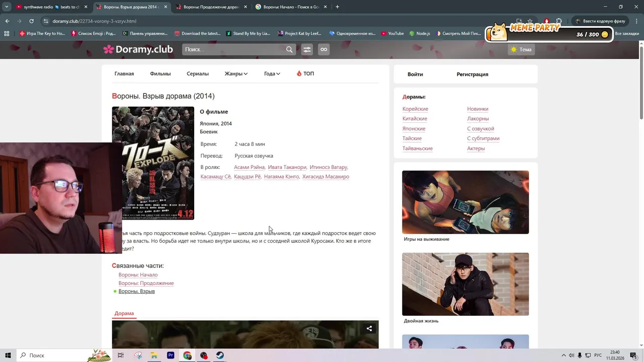This screenshot has width=644, height=362.
Task: Open the Лакорны link
Action: [478, 119]
